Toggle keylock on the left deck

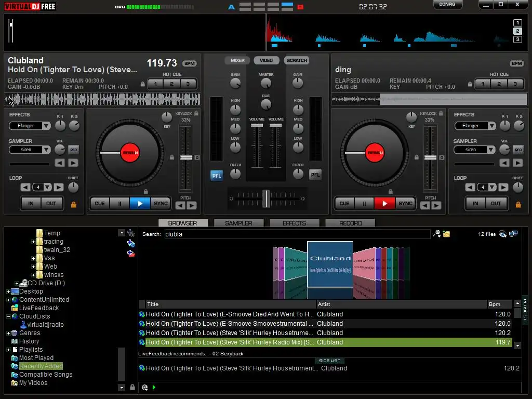click(x=196, y=113)
